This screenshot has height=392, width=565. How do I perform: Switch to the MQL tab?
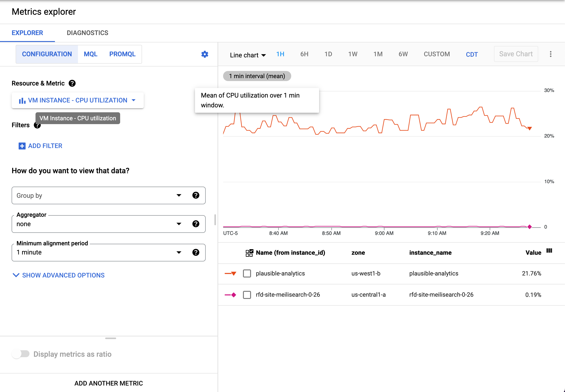pos(90,54)
